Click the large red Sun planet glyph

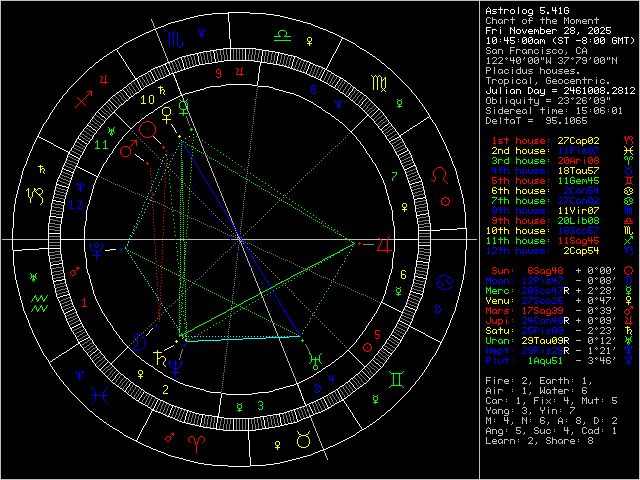147,129
